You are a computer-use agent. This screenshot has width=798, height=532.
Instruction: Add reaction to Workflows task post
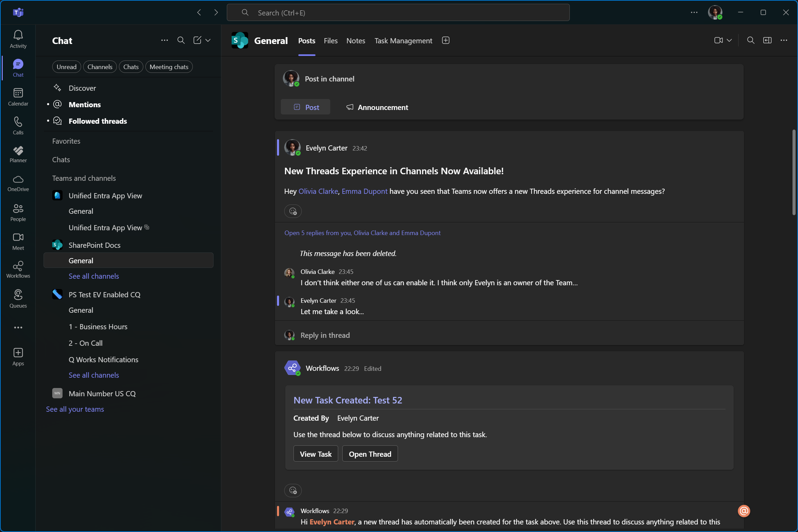(293, 490)
